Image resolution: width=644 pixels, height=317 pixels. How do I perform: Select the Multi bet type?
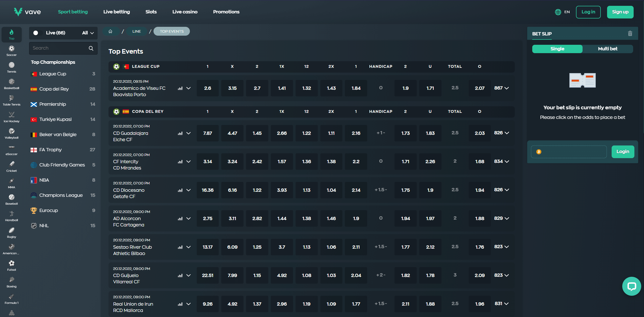point(607,49)
